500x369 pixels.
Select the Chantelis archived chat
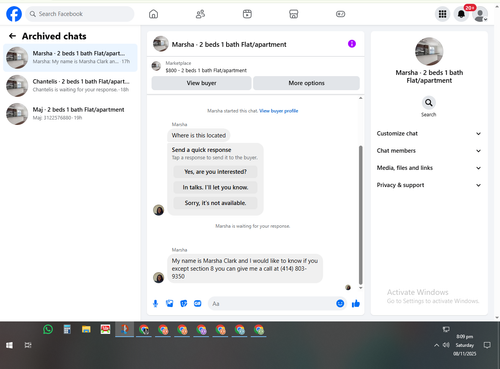[x=70, y=86]
